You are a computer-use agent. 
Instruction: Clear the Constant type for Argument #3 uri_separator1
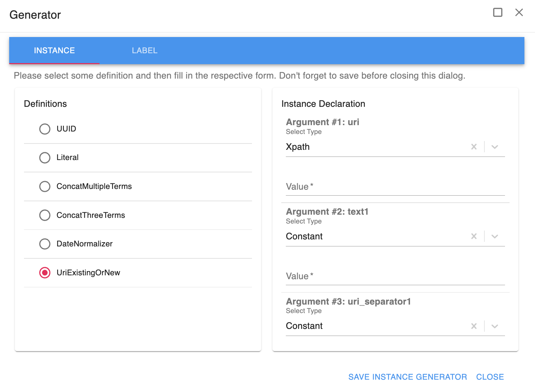[x=474, y=326]
